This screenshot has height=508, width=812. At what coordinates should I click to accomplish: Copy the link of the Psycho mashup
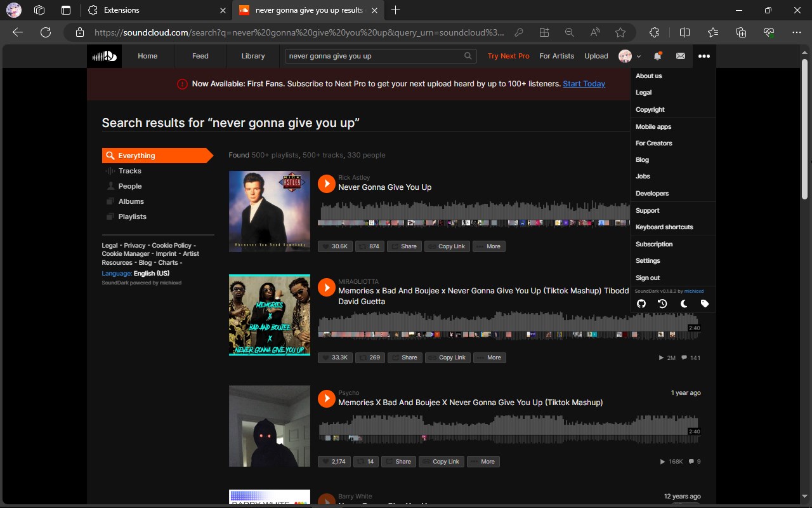442,462
